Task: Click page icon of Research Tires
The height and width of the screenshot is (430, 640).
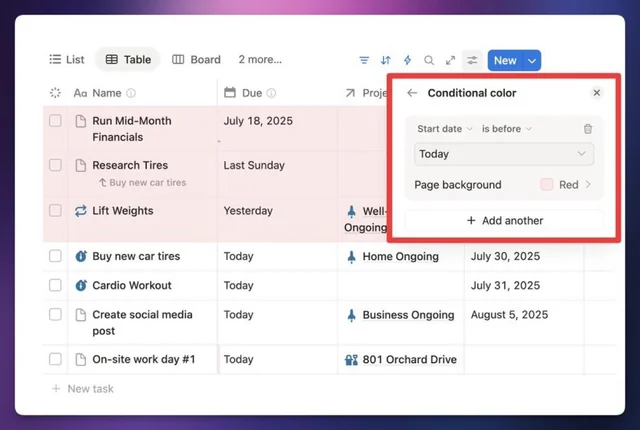Action: [x=81, y=165]
